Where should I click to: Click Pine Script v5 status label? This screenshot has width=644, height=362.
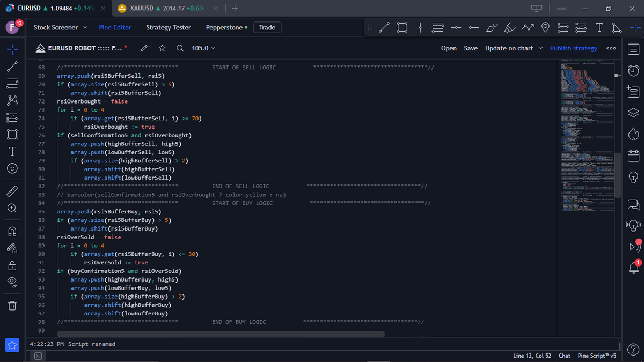[597, 356]
